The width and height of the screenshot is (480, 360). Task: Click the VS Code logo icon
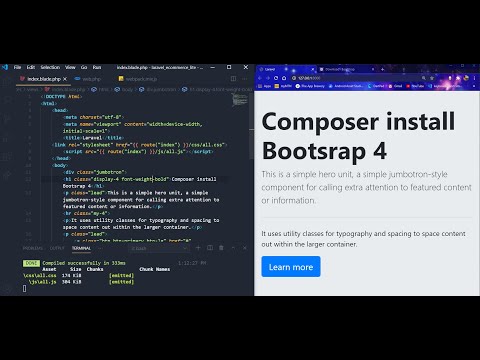(5, 67)
